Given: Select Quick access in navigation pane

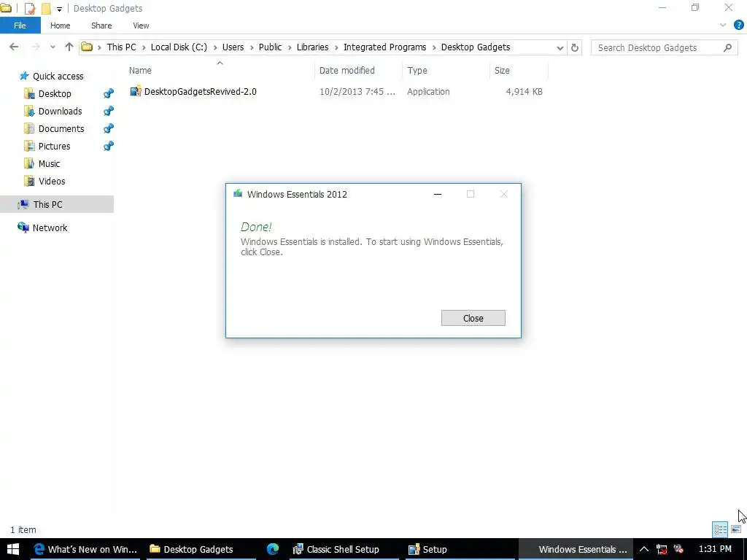Looking at the screenshot, I should click(58, 76).
